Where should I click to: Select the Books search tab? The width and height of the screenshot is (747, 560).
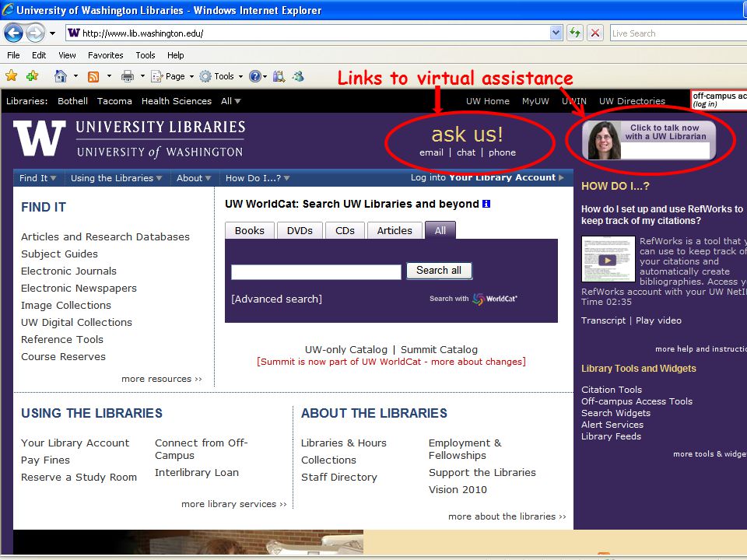(x=250, y=230)
